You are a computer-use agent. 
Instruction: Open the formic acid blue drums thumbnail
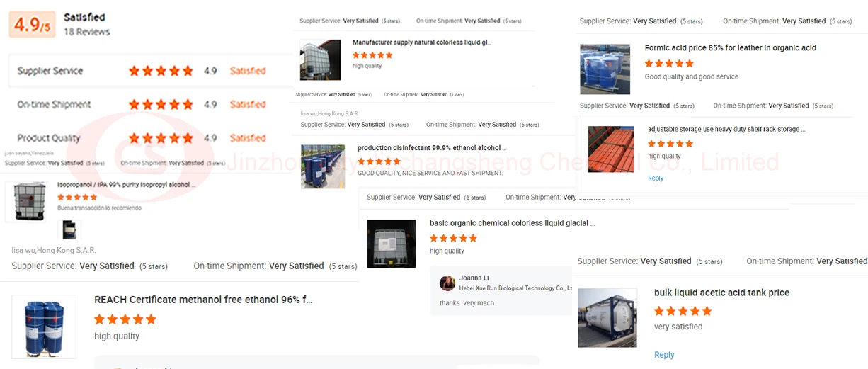(605, 69)
